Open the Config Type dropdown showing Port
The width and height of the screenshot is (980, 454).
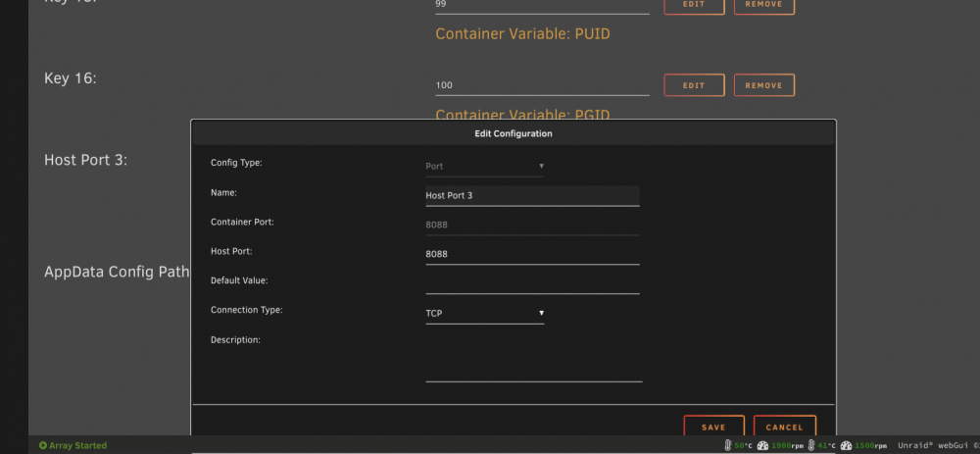click(x=484, y=167)
